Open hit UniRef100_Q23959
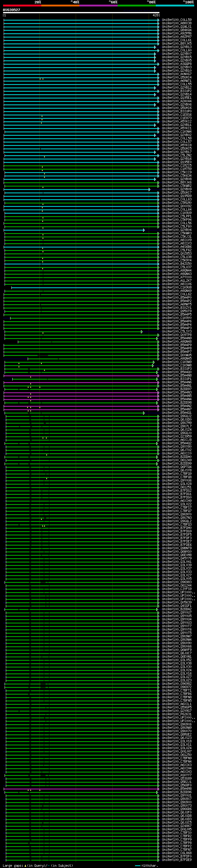 pos(177,436)
